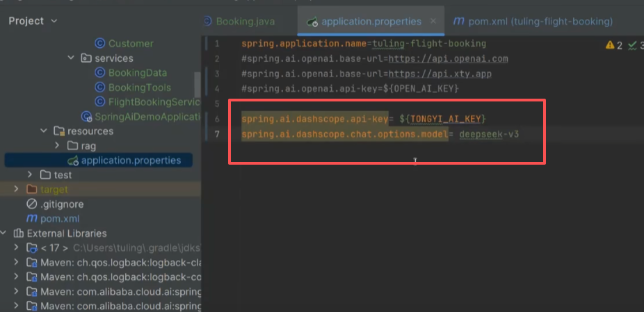Close the application.properties tab
The image size is (644, 312).
point(433,21)
